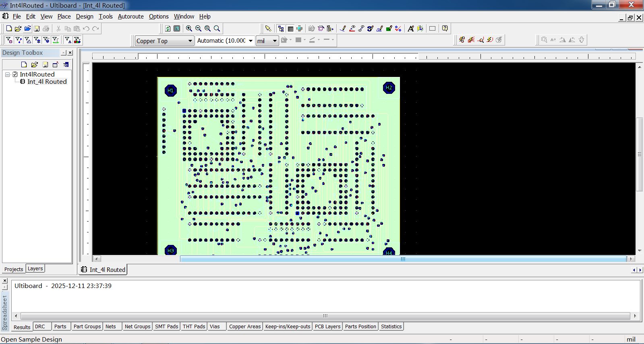Click the Open File folder icon in main toolbar
This screenshot has width=644, height=344.
point(18,29)
